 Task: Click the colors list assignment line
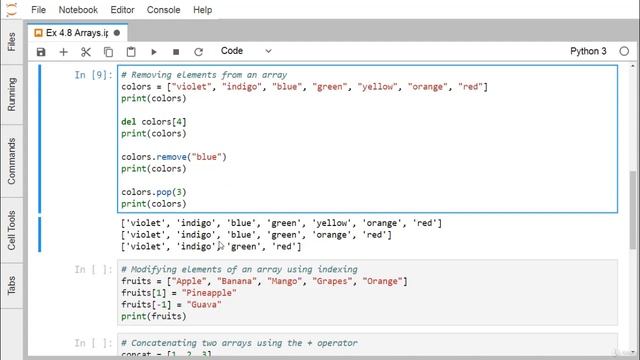[x=304, y=87]
